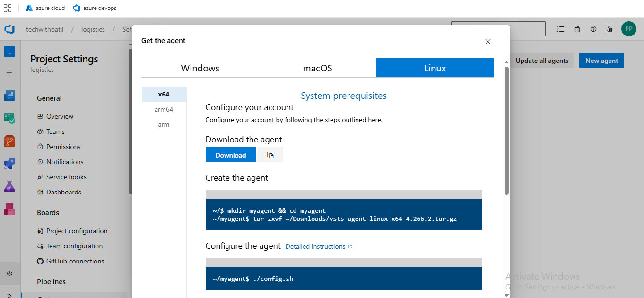Go to Pipelines via the rocket icon
Image resolution: width=644 pixels, height=298 pixels.
(9, 164)
